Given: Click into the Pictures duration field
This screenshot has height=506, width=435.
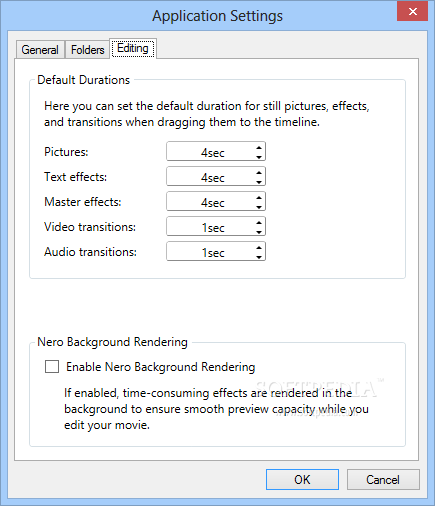Looking at the screenshot, I should [211, 152].
